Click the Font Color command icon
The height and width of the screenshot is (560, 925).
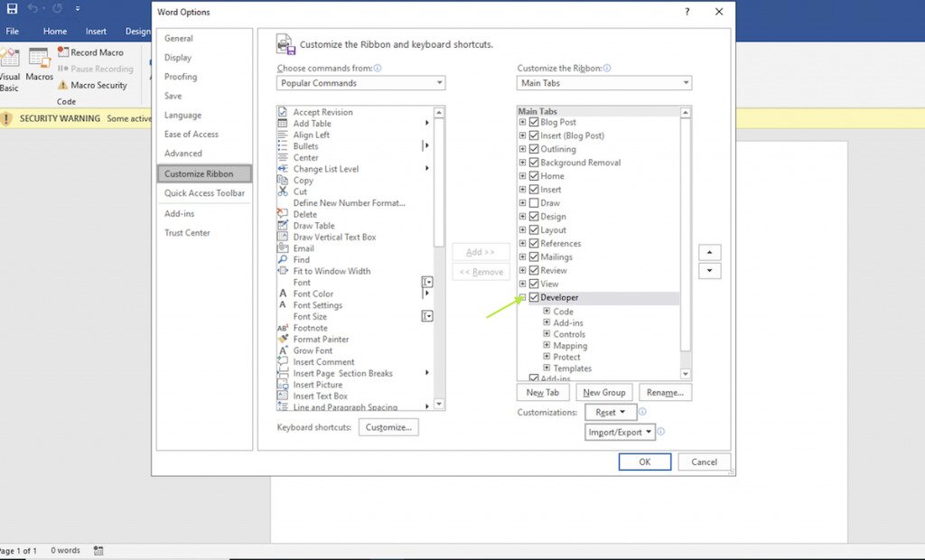tap(284, 294)
